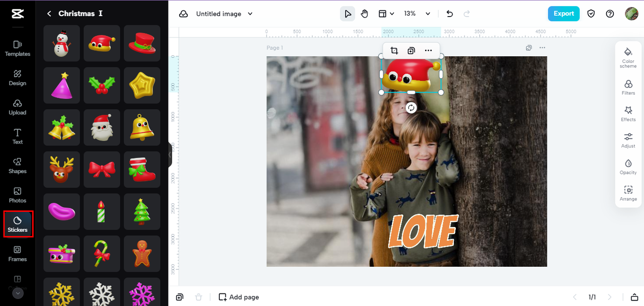Click the 1/1 page counter
This screenshot has width=644, height=306.
pyautogui.click(x=592, y=297)
